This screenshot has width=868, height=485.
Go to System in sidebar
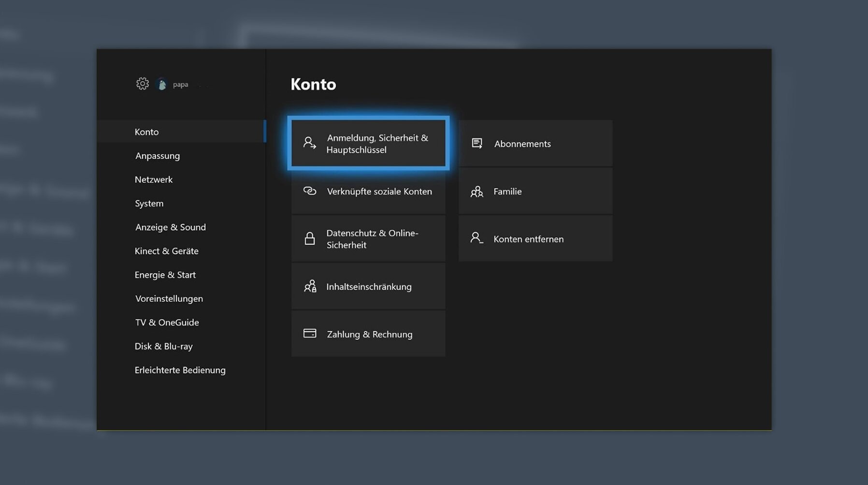tap(149, 204)
